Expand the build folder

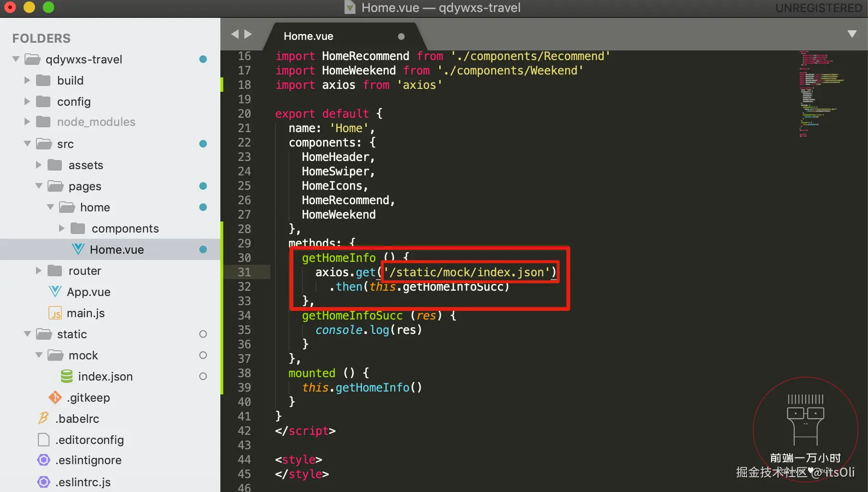(x=27, y=80)
